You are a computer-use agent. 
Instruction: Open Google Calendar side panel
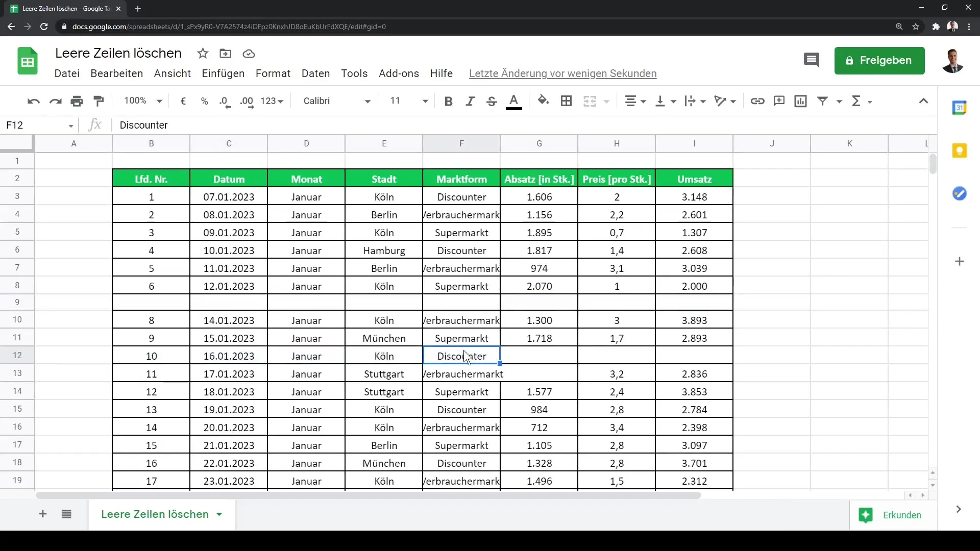pyautogui.click(x=960, y=108)
